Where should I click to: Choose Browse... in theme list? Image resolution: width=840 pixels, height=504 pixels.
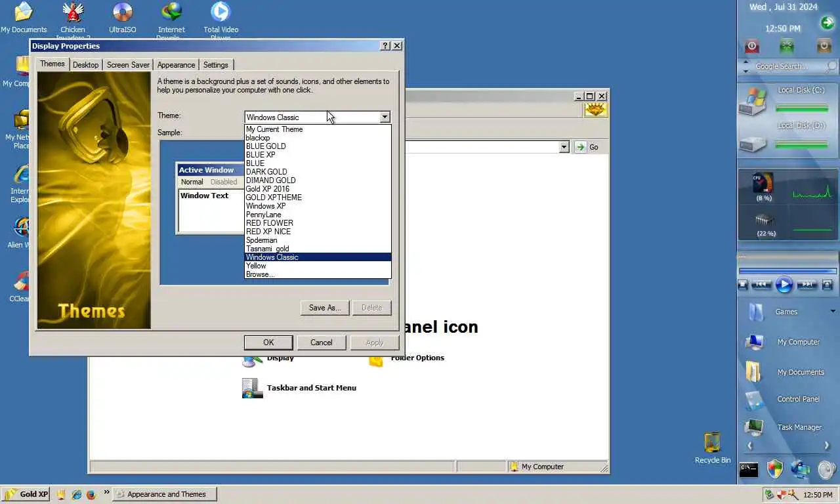(318, 274)
